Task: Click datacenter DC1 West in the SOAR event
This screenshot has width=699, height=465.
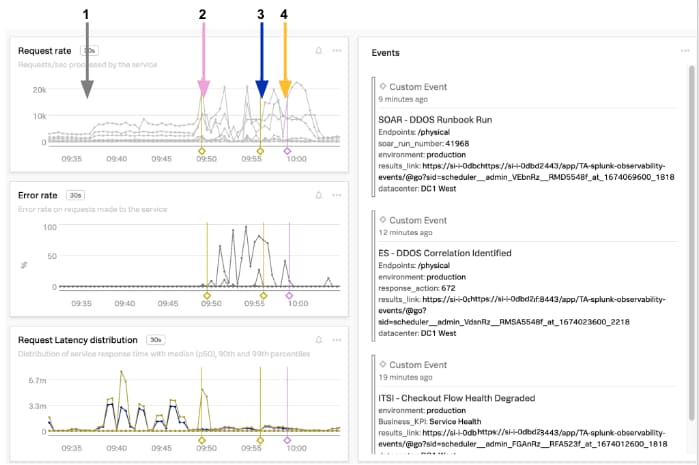Action: pyautogui.click(x=438, y=188)
